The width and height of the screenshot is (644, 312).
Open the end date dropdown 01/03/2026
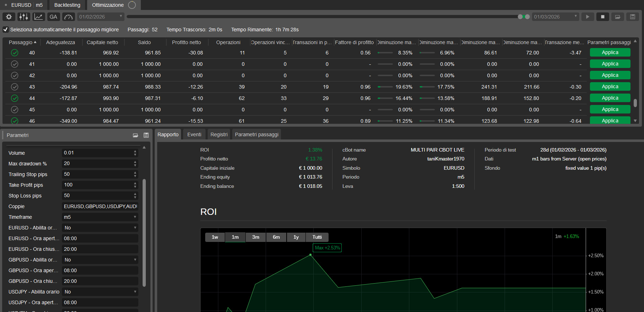pyautogui.click(x=555, y=17)
